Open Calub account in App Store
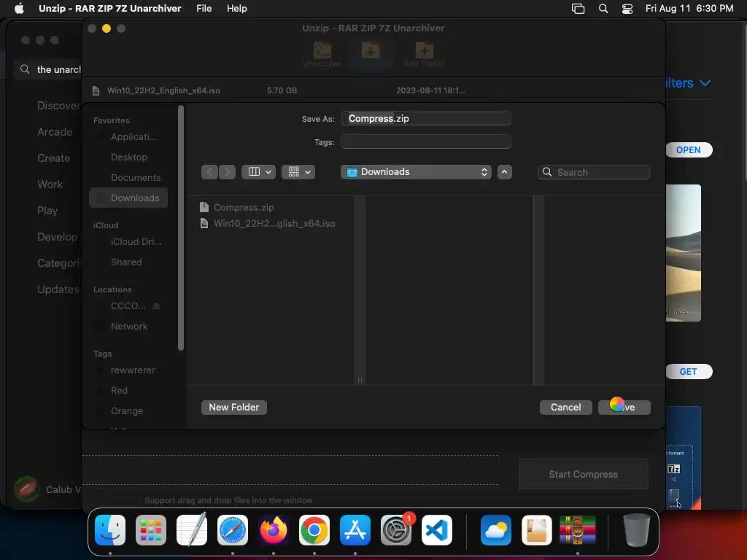This screenshot has width=747, height=560. click(x=47, y=489)
